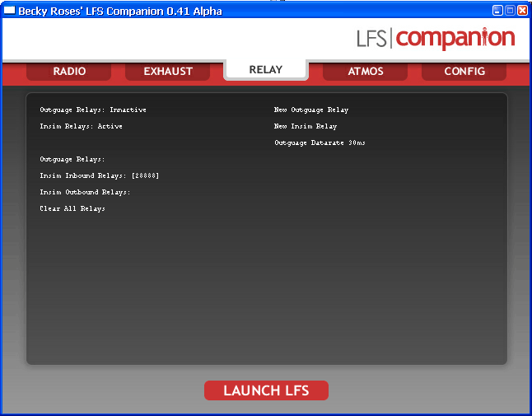Select the Insim Inbound Relays [28888] entry

point(100,175)
